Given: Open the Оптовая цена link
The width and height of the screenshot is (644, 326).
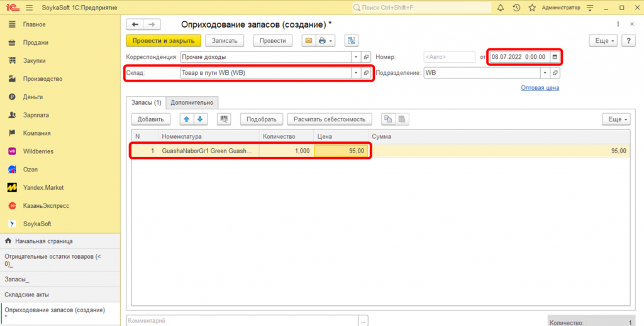Looking at the screenshot, I should pyautogui.click(x=540, y=88).
